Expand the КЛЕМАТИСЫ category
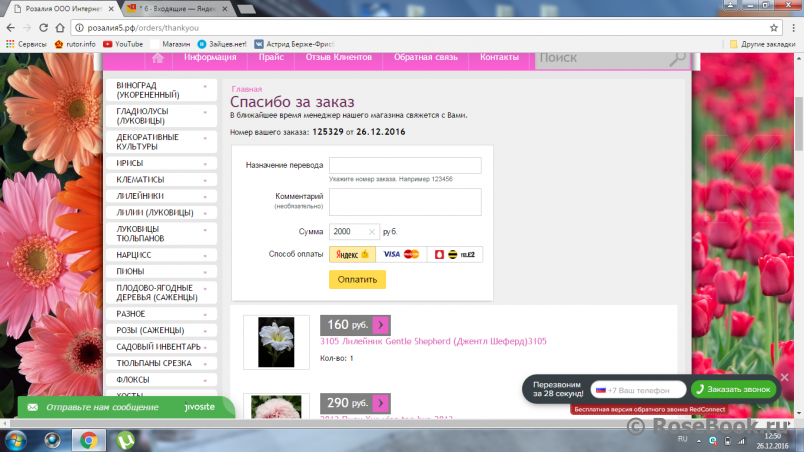804x452 pixels. pos(205,180)
